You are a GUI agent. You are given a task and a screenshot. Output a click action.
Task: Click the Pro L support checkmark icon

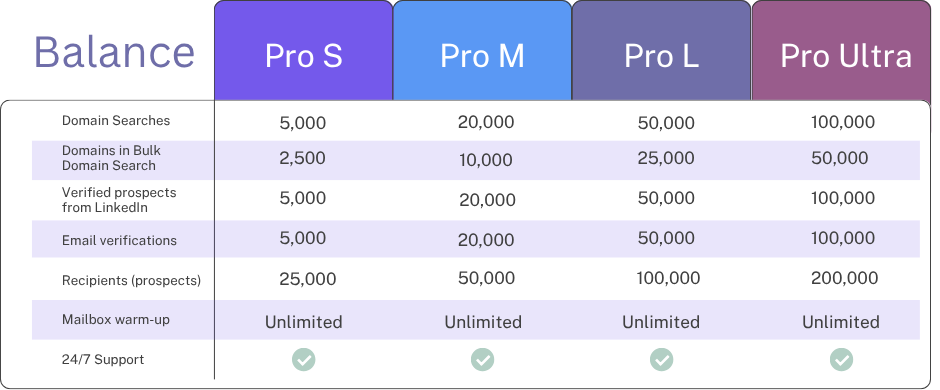click(x=661, y=359)
